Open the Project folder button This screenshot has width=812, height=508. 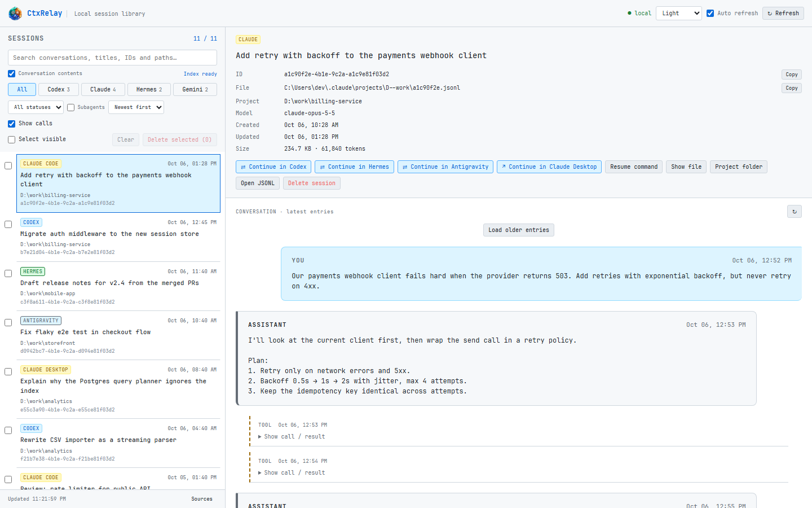coord(739,167)
